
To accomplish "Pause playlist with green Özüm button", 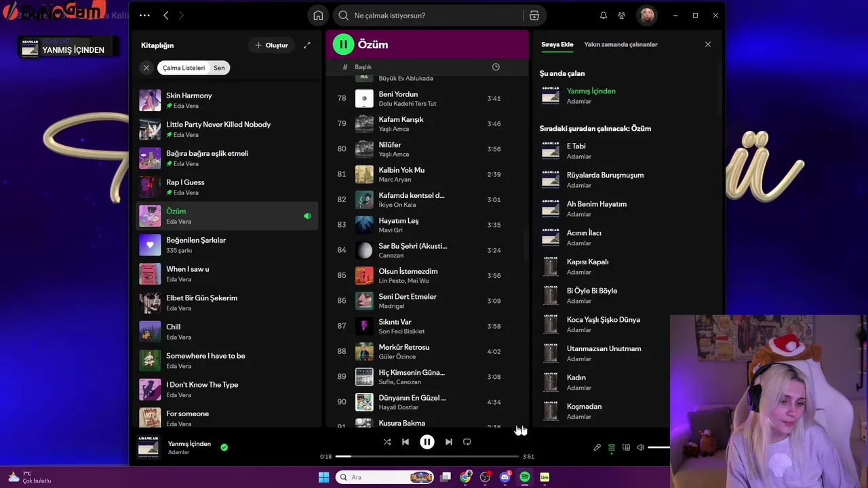I will [343, 45].
